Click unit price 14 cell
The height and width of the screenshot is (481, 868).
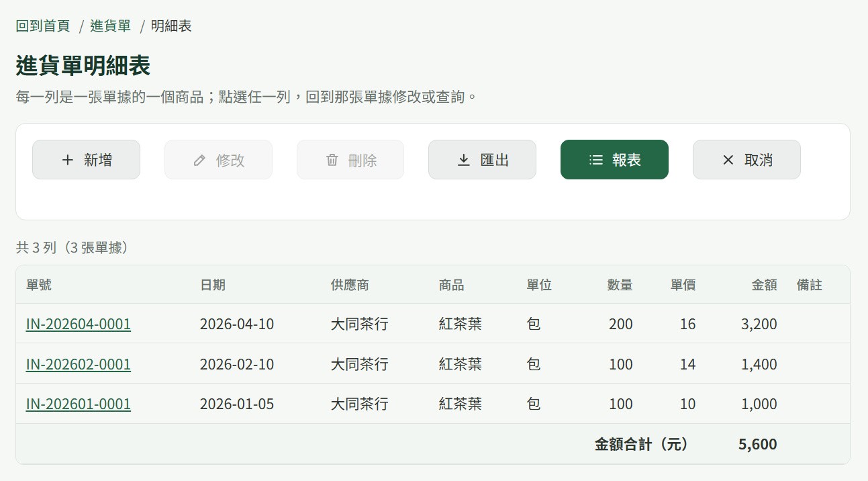click(x=688, y=364)
